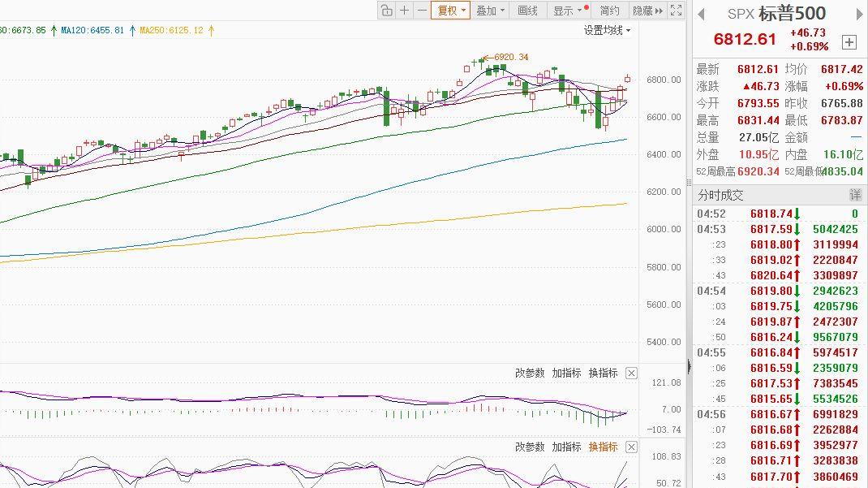Open 设置均线 moving average settings
Viewport: 868px width, 488px height.
click(x=607, y=30)
